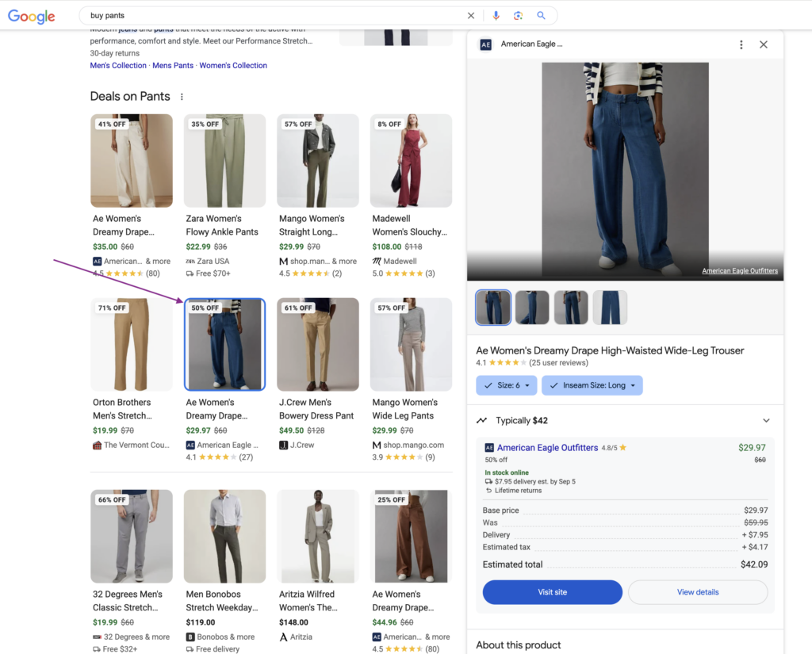Click in the search input field
The width and height of the screenshot is (812, 654).
[270, 16]
